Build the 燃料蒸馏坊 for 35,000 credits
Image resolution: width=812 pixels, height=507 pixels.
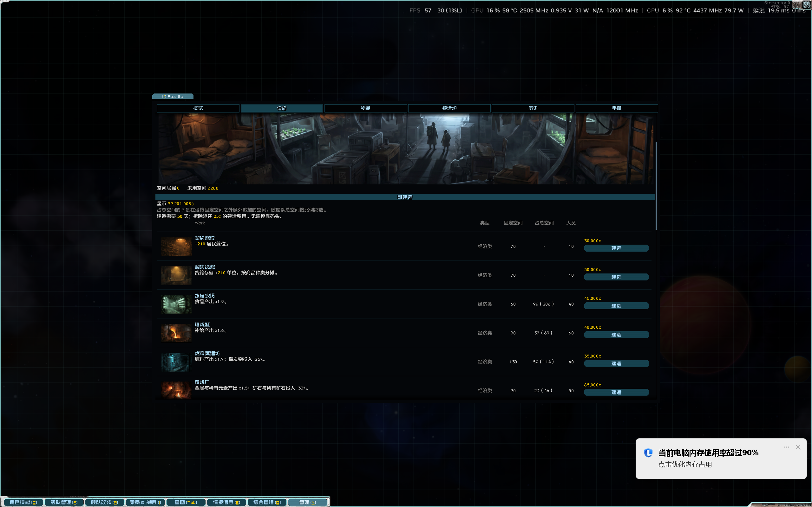point(616,363)
